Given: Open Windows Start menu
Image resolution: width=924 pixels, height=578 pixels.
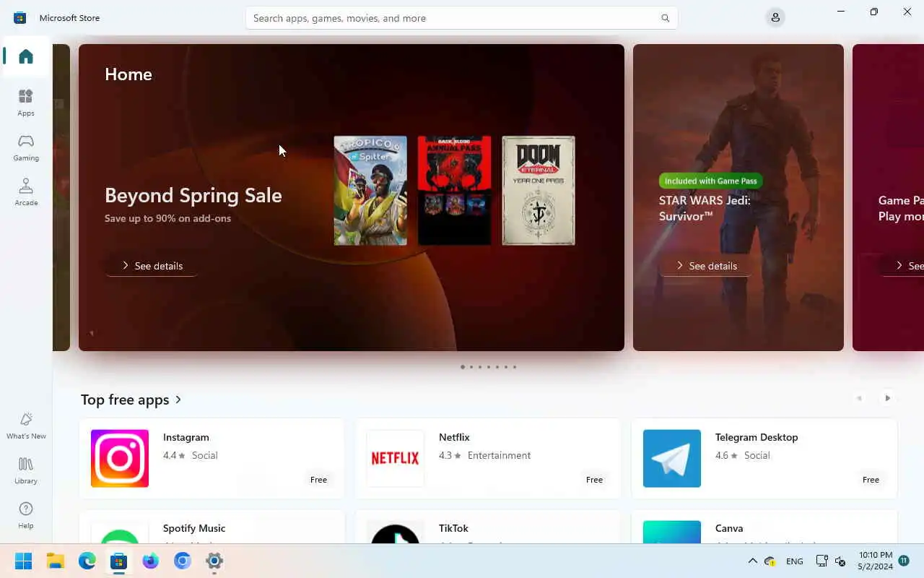Looking at the screenshot, I should tap(23, 561).
